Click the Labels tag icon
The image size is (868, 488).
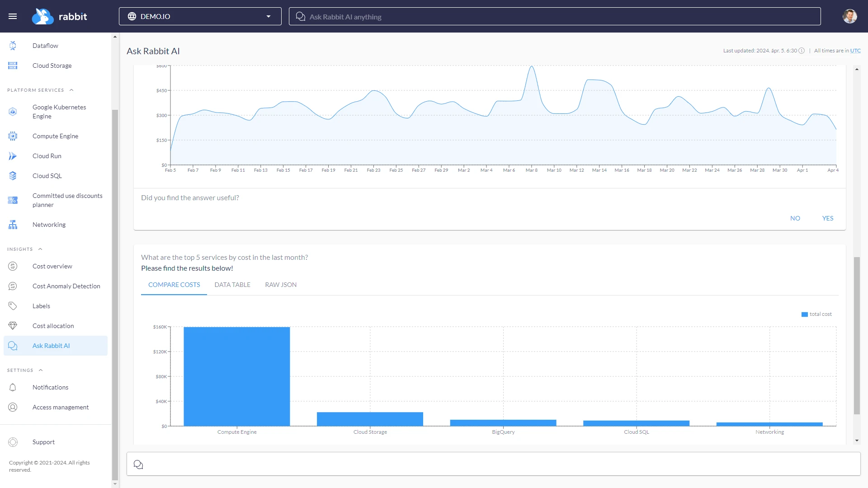click(x=13, y=306)
